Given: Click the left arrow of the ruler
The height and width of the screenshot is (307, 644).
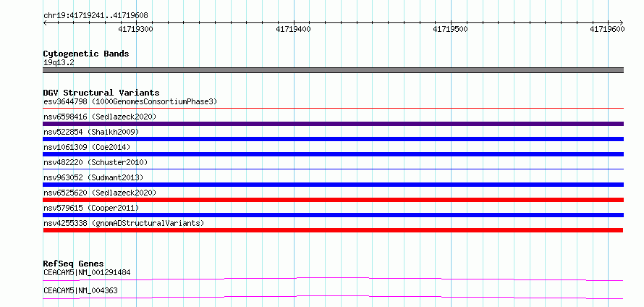Looking at the screenshot, I should [45, 22].
